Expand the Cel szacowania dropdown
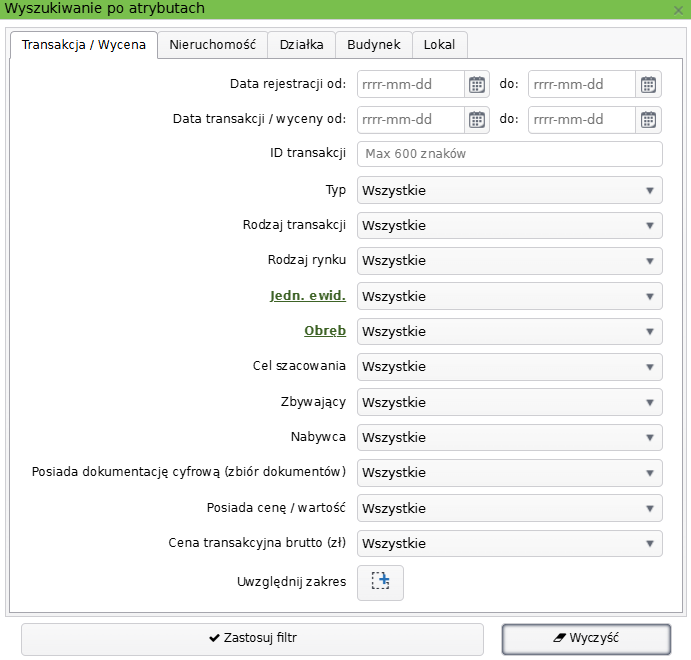The image size is (691, 660). click(x=509, y=367)
